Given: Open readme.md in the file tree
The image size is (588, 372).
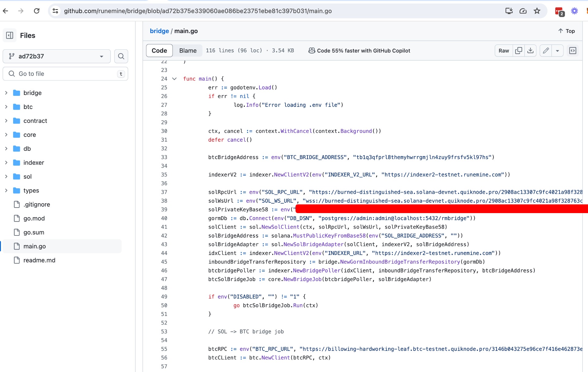Looking at the screenshot, I should click(x=39, y=260).
